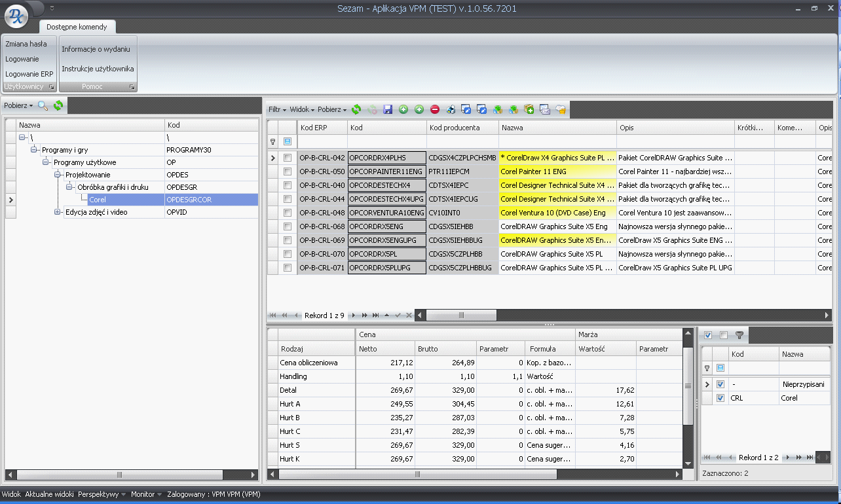
Task: Click the green refresh icon above the category tree
Action: pos(58,105)
